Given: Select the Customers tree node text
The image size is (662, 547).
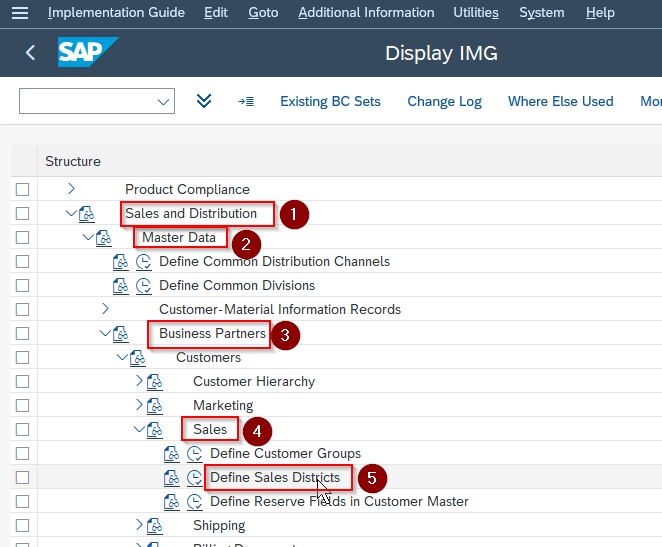Looking at the screenshot, I should point(209,357).
